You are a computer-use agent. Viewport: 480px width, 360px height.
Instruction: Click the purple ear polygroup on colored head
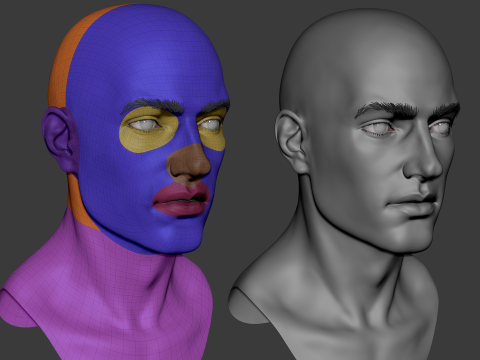click(60, 140)
